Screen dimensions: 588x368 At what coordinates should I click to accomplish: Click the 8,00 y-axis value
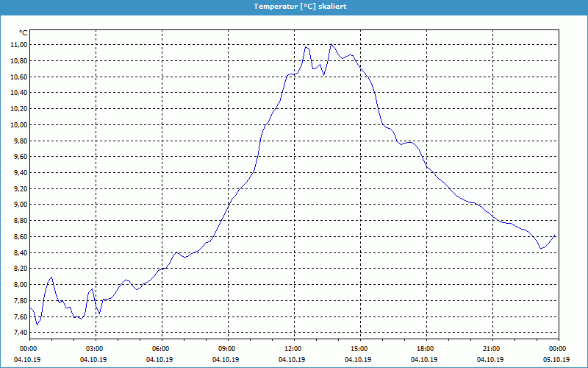19,285
